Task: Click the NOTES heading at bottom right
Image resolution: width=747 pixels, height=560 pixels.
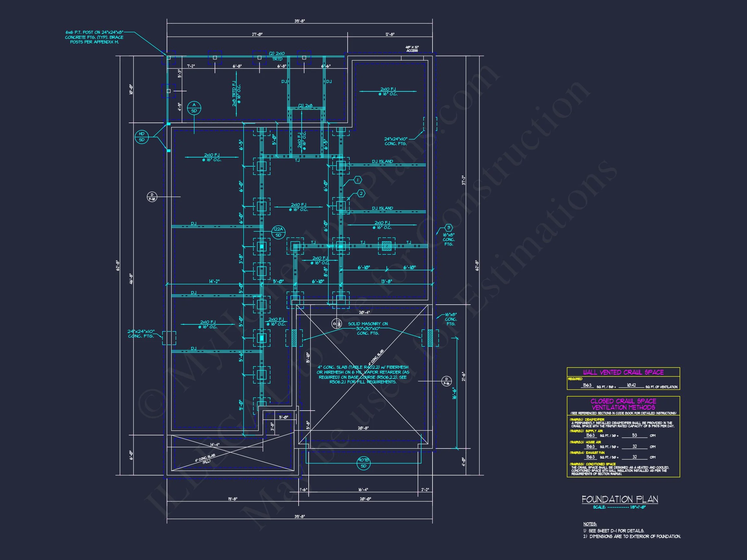Action: pyautogui.click(x=590, y=524)
